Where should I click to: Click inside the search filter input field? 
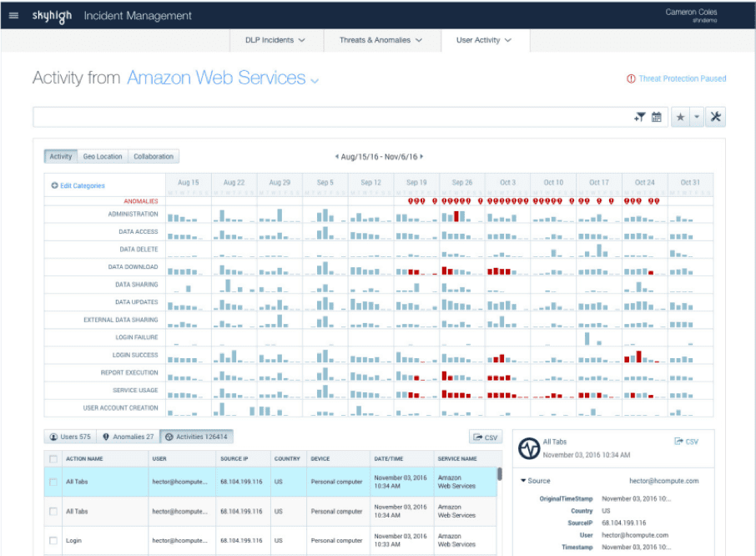tap(333, 117)
